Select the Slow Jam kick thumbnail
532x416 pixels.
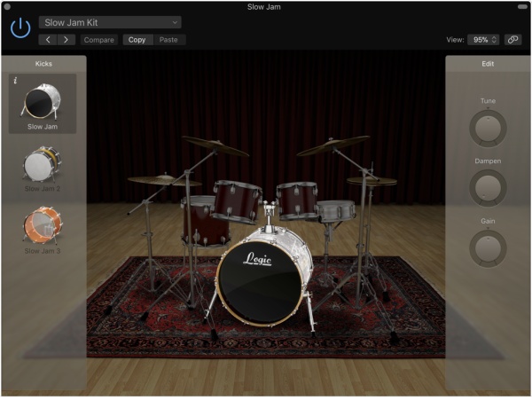click(43, 104)
